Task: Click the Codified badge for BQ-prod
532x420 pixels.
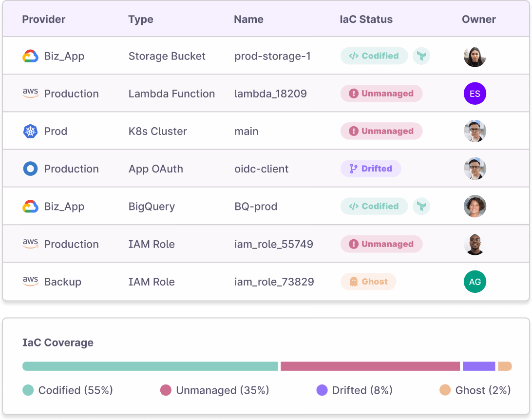Action: click(x=374, y=206)
